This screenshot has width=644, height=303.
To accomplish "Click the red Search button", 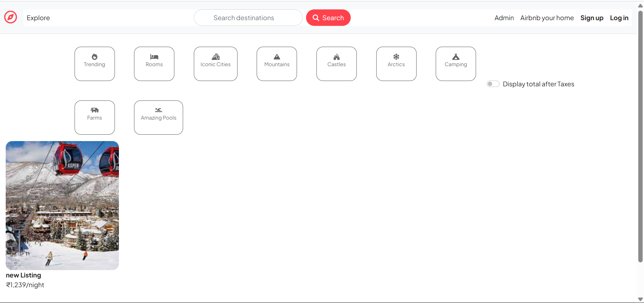I will pyautogui.click(x=328, y=18).
